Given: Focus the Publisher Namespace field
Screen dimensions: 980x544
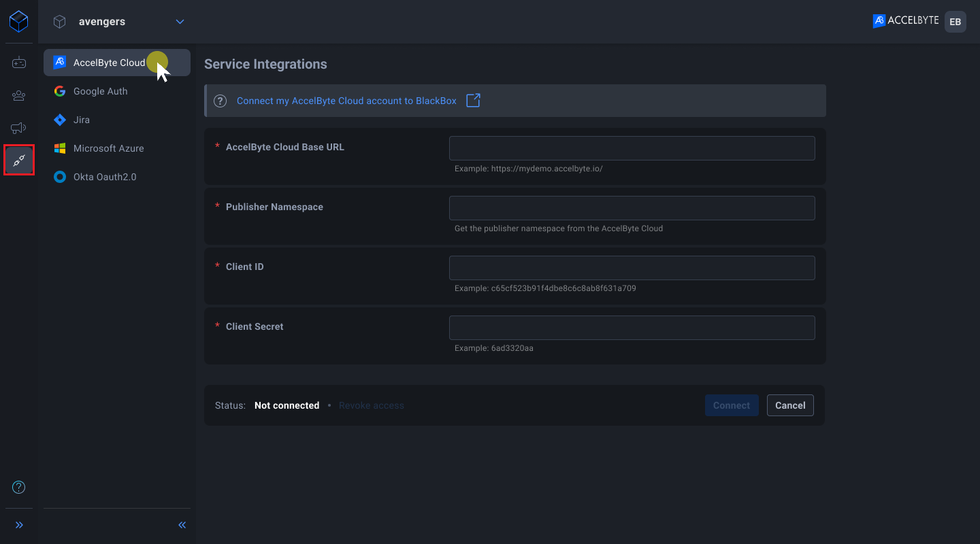Looking at the screenshot, I should tap(632, 208).
